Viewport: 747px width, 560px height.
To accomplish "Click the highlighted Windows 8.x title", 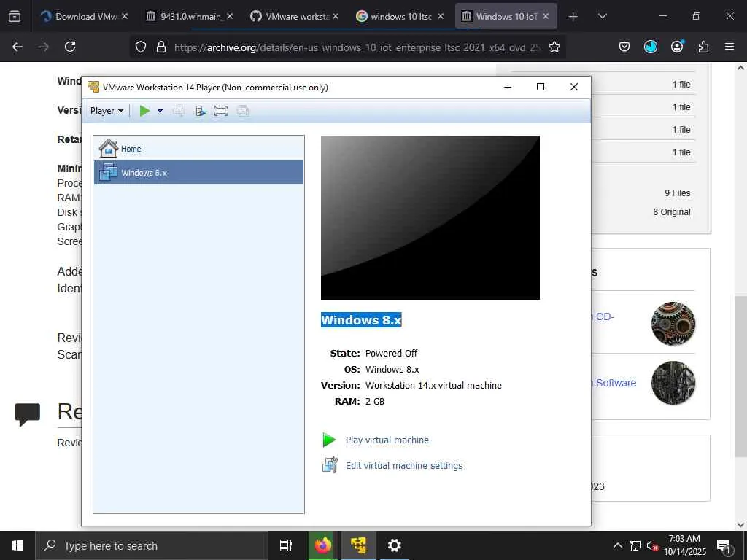I will pyautogui.click(x=361, y=320).
